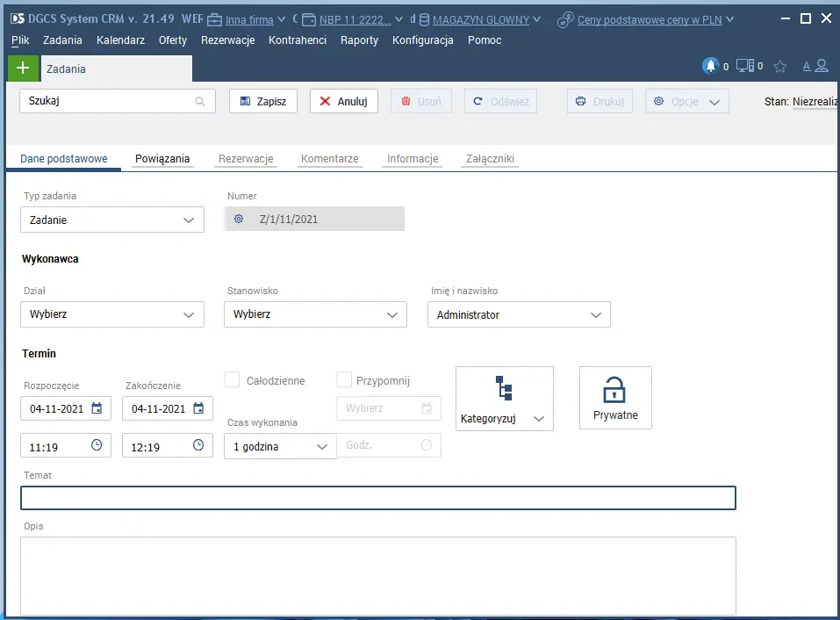This screenshot has height=620, width=840.
Task: Click the Anuluj cancel button
Action: coord(344,101)
